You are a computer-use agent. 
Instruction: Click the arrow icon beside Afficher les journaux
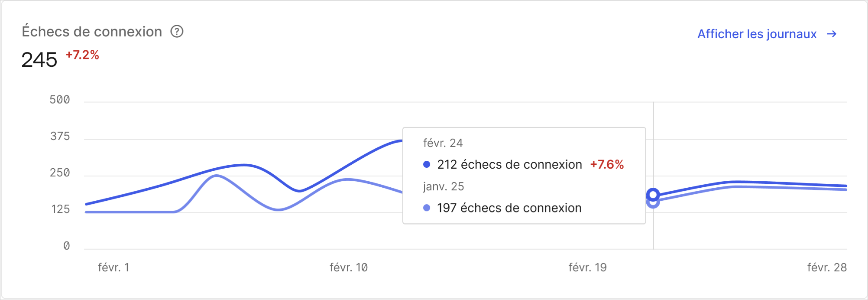(x=832, y=34)
